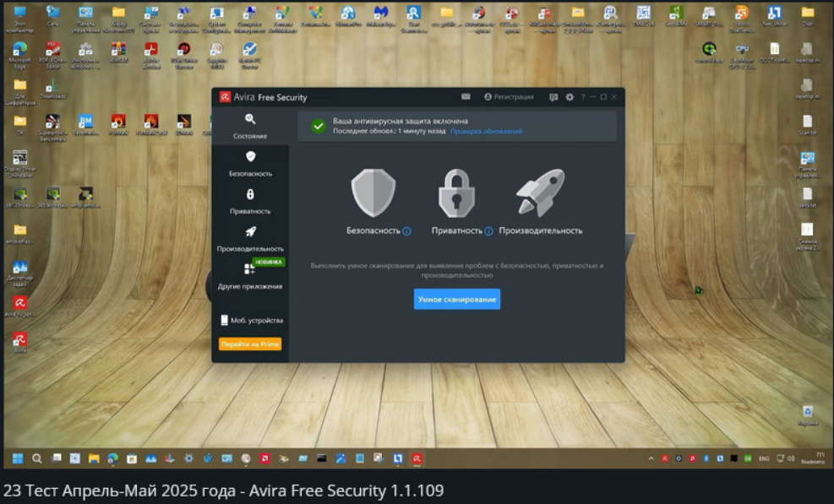Open Avira settings gear icon

pos(570,97)
